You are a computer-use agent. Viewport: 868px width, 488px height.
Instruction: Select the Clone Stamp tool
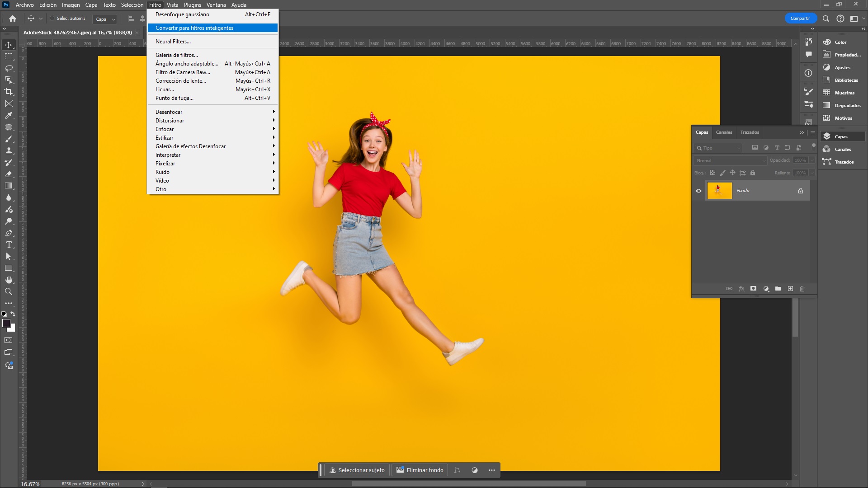tap(9, 150)
